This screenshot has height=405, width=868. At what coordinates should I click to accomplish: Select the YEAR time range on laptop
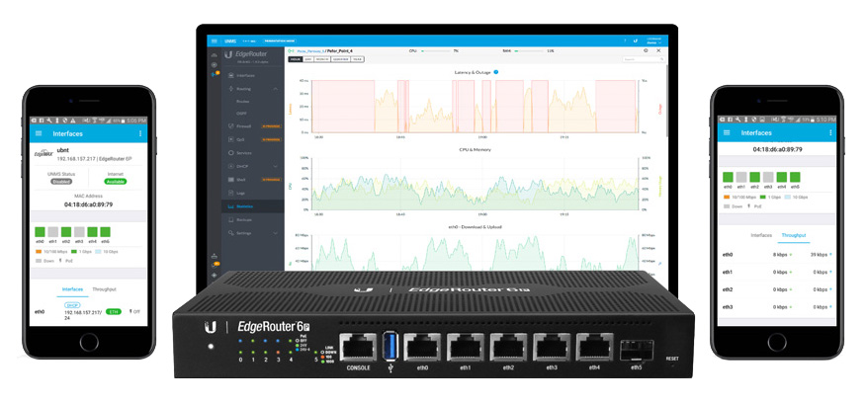[357, 58]
